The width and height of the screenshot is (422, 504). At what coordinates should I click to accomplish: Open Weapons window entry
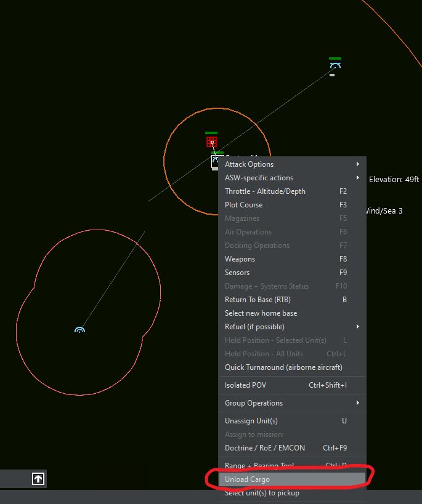tap(292, 259)
